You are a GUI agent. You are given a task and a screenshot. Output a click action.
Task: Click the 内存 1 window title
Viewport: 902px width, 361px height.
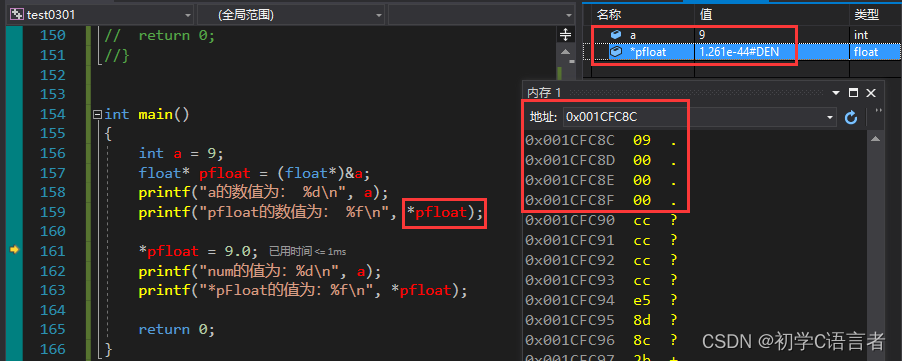click(x=544, y=93)
